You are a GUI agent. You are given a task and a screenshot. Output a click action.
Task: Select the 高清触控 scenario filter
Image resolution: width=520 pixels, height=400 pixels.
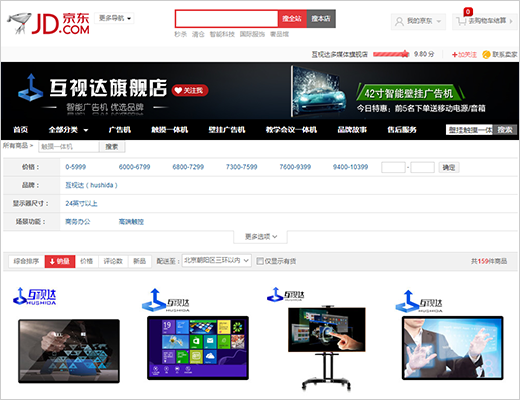[x=131, y=222]
